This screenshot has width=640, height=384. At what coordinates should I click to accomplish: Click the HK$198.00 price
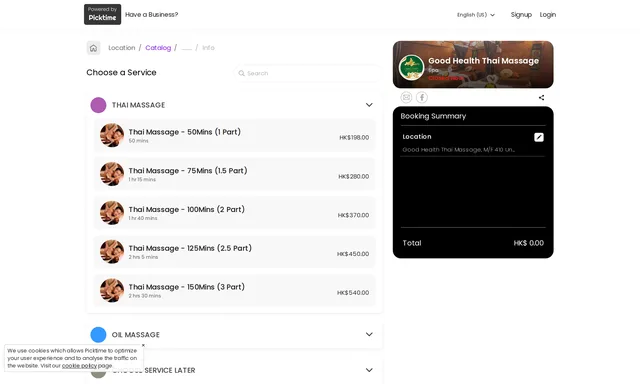(x=354, y=138)
